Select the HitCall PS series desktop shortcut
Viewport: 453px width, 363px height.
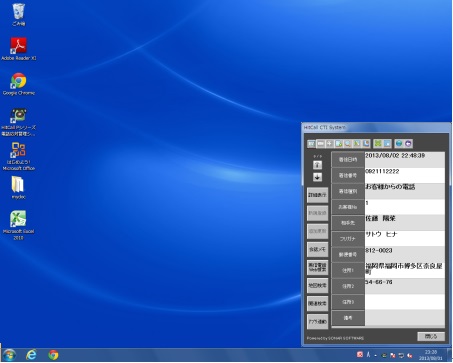18,122
